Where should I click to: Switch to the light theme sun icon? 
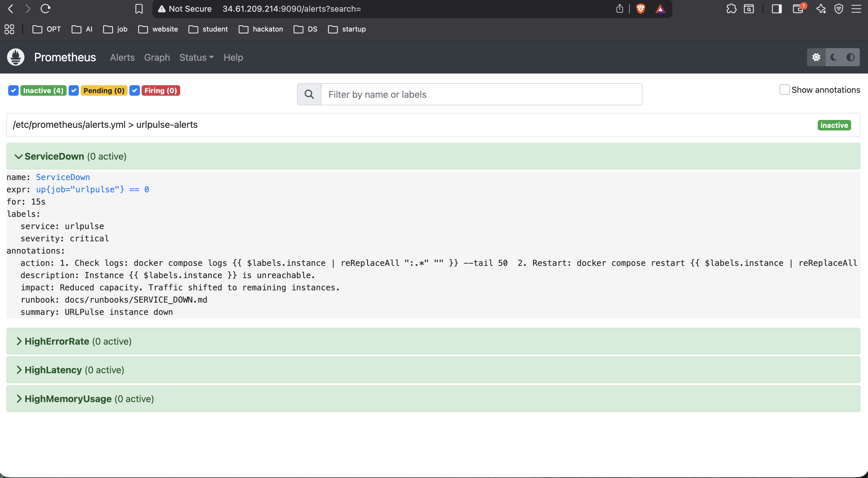(x=816, y=57)
